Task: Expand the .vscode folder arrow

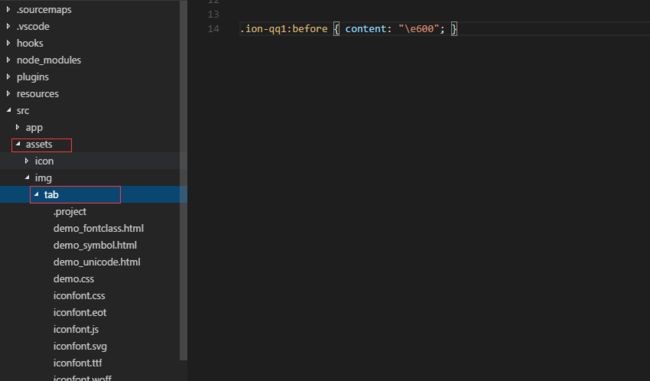Action: tap(8, 26)
